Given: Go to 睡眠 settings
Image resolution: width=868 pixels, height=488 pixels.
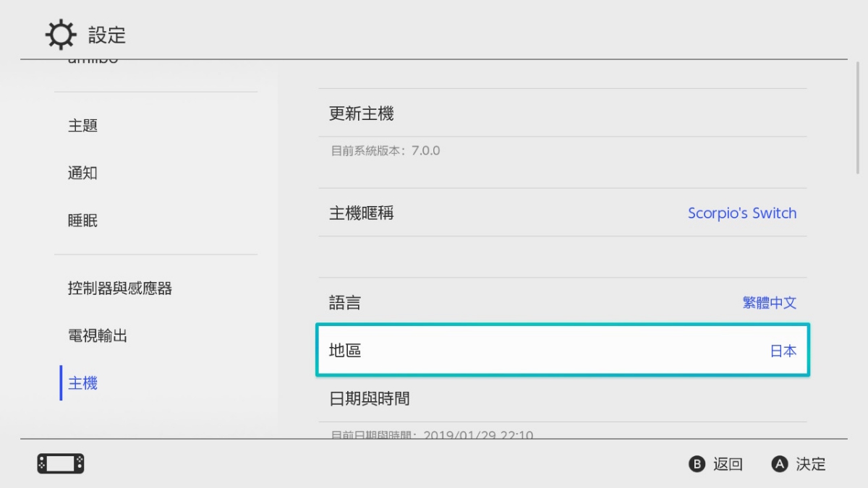Looking at the screenshot, I should [x=83, y=221].
